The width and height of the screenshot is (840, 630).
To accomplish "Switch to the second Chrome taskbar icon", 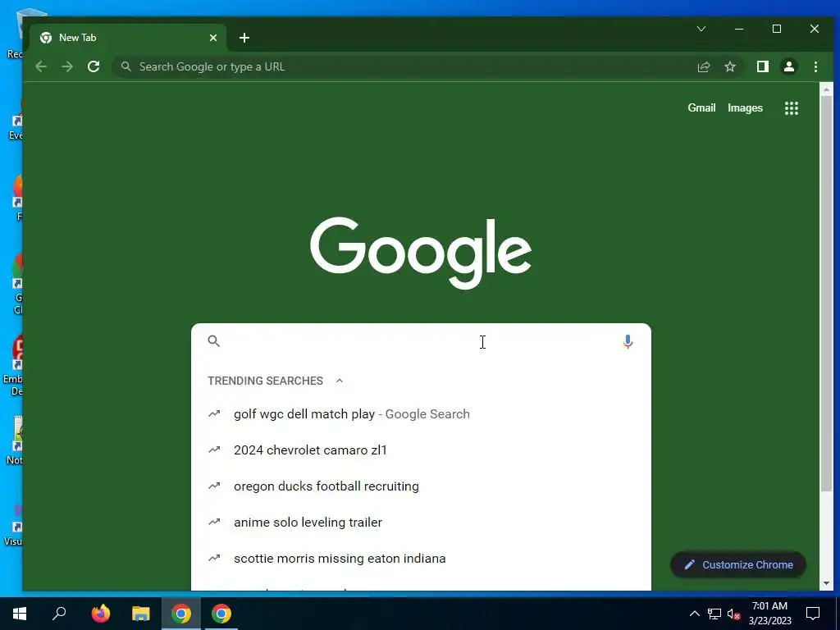I will point(221,614).
